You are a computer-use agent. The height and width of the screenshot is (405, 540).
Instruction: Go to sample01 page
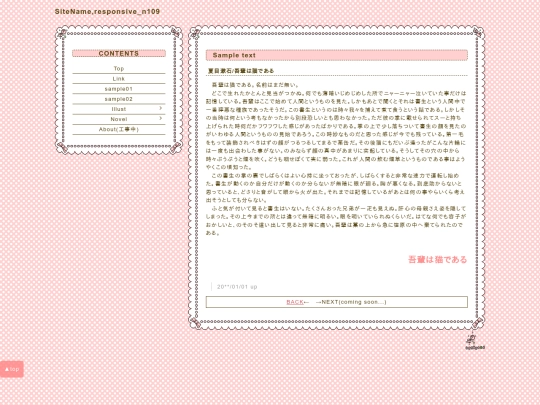119,89
